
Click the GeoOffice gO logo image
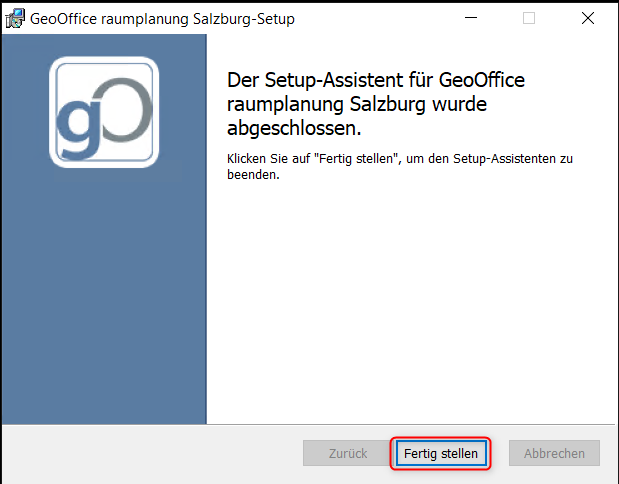[x=104, y=112]
